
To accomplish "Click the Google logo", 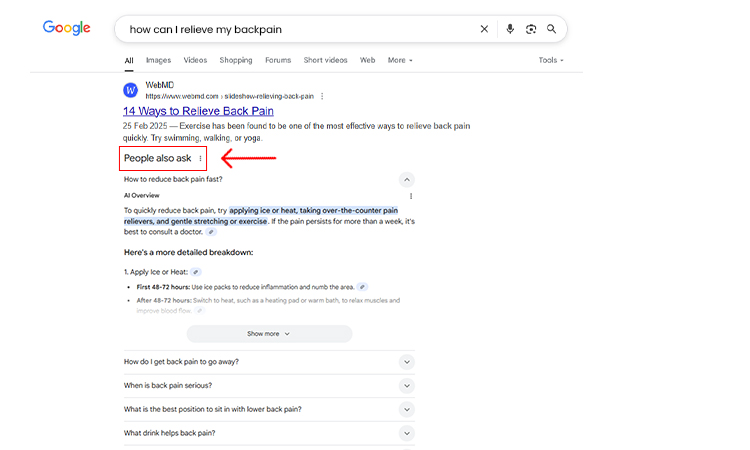I will click(x=66, y=28).
